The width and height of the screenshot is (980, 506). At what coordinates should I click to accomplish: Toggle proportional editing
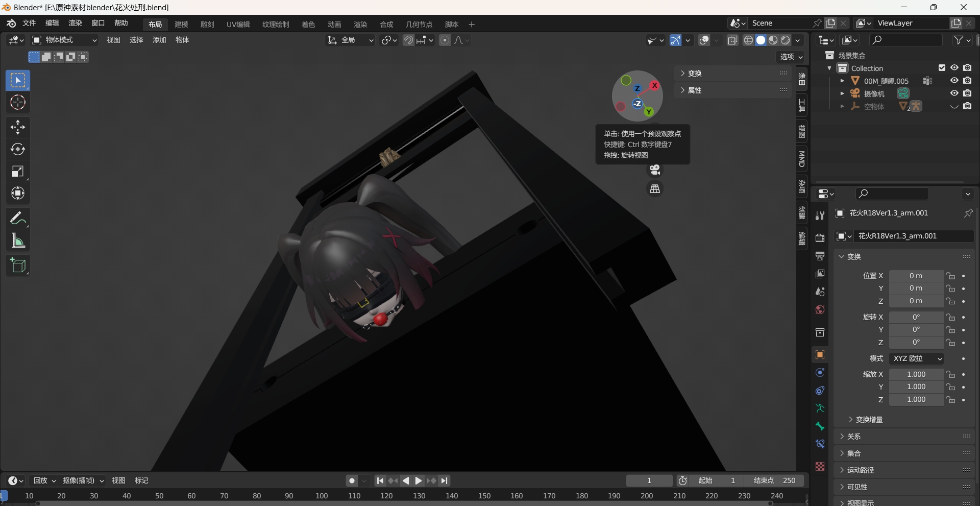coord(445,40)
